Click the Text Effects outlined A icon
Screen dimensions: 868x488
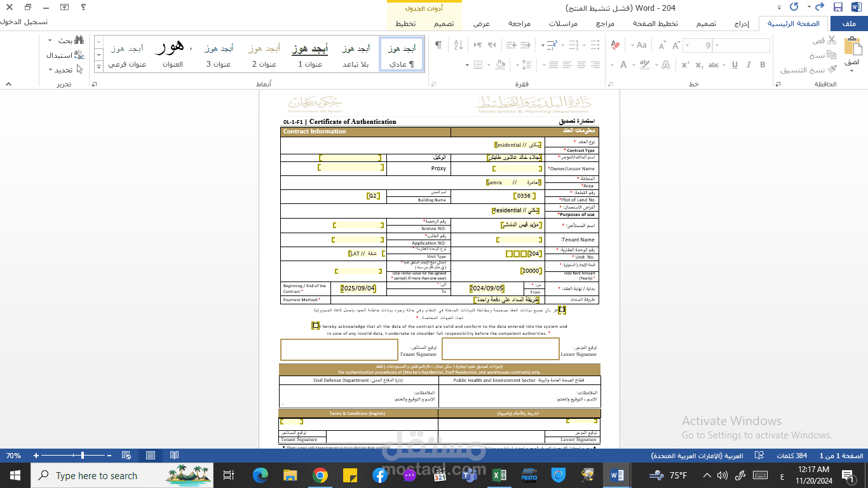(665, 65)
